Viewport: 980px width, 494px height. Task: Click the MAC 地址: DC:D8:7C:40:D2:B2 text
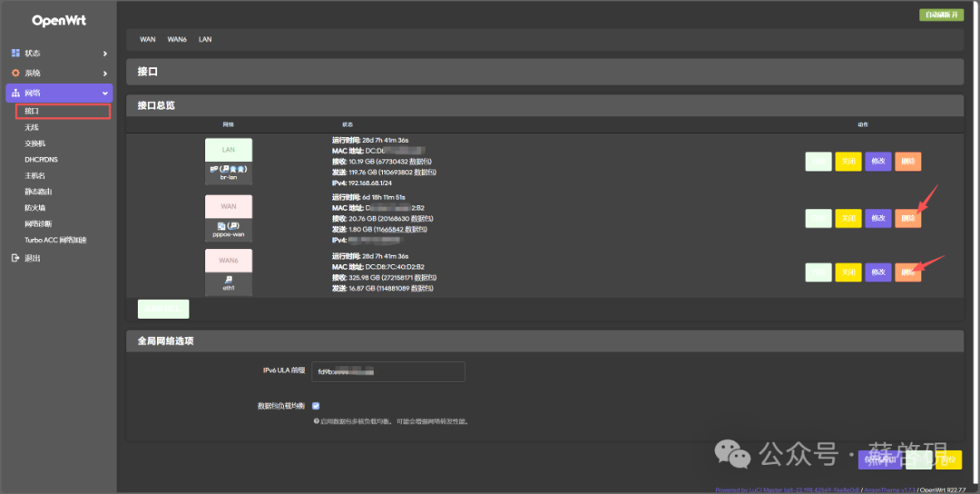pyautogui.click(x=378, y=267)
